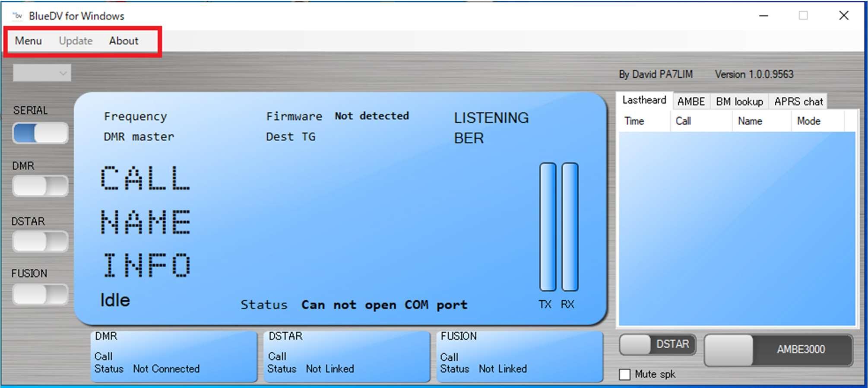Viewport: 868px width, 388px height.
Task: Open the About menu
Action: pos(124,41)
